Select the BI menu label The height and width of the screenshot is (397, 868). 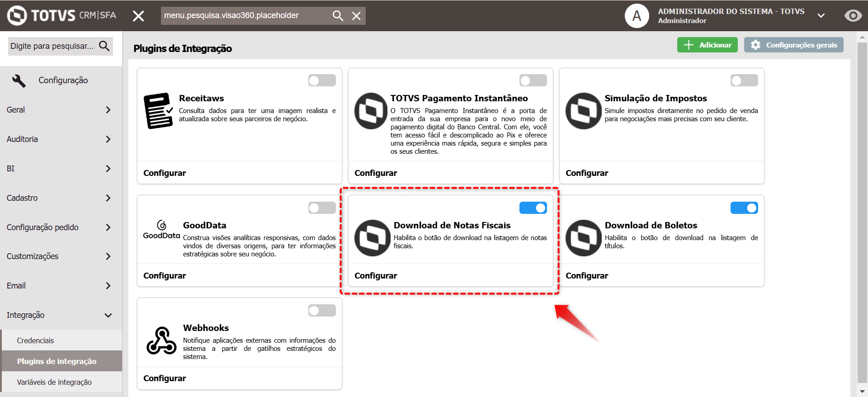click(10, 169)
